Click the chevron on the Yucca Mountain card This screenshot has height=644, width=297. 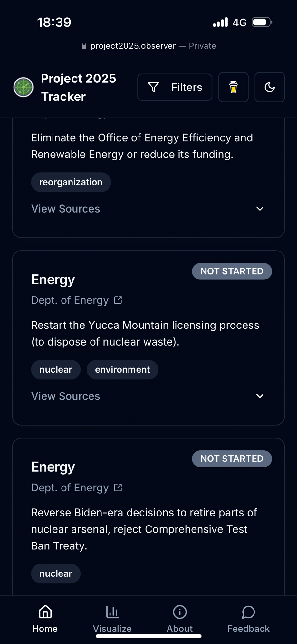[260, 396]
